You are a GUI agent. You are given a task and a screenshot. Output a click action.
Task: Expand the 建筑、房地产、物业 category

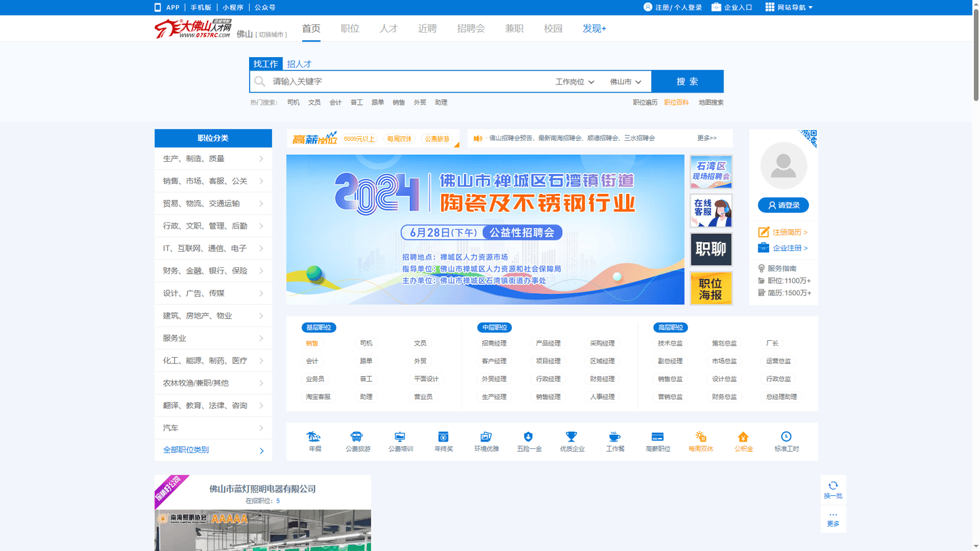[x=213, y=316]
